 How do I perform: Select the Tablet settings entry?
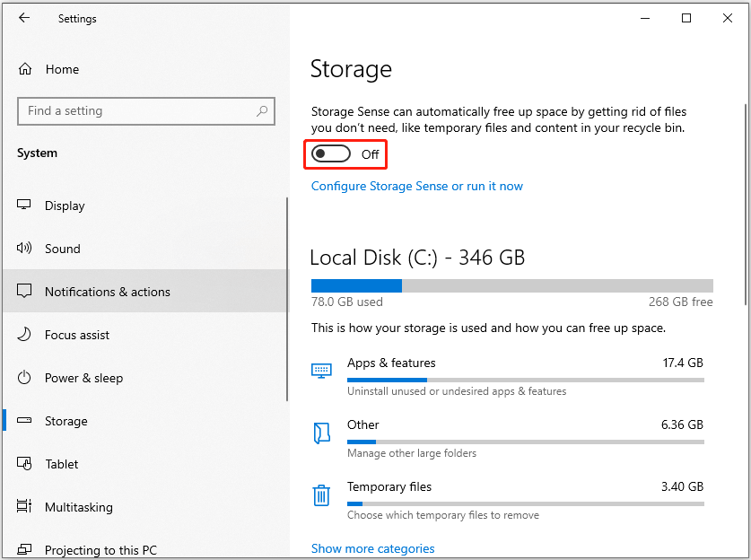coord(63,464)
